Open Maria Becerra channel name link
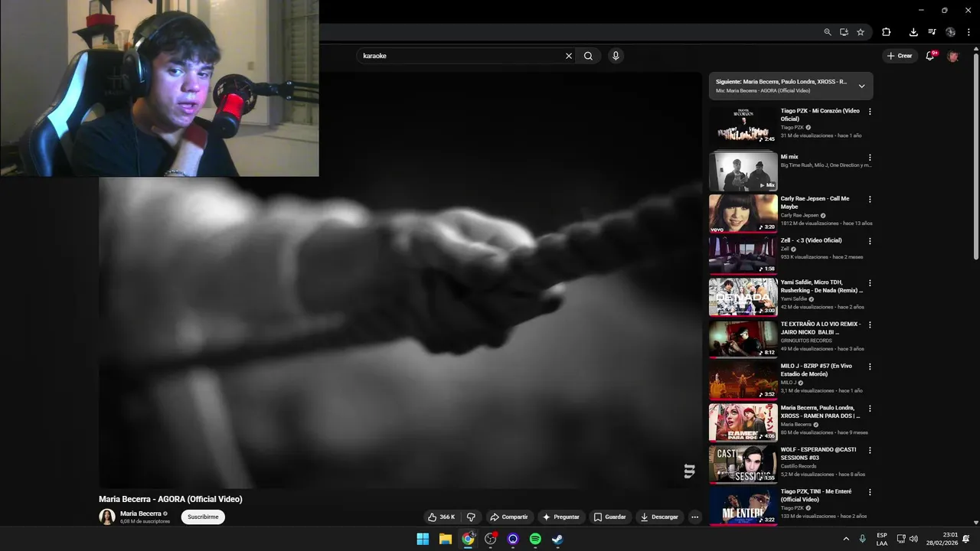Image resolution: width=980 pixels, height=551 pixels. pyautogui.click(x=141, y=514)
